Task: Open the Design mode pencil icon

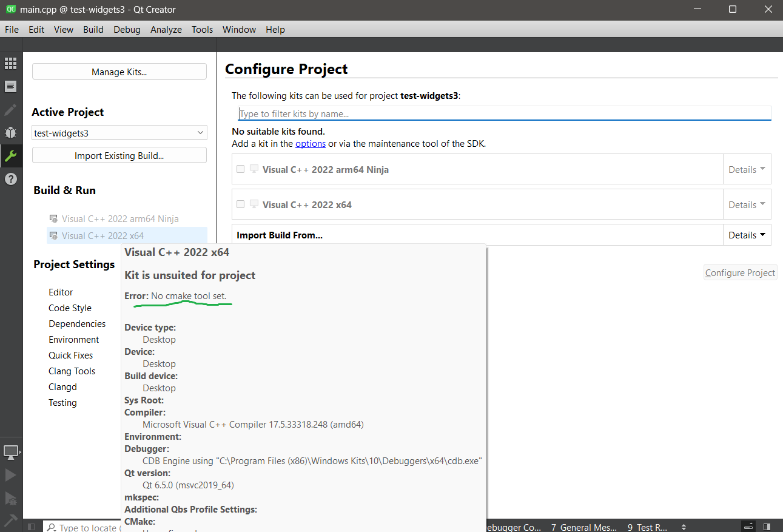Action: coord(10,110)
